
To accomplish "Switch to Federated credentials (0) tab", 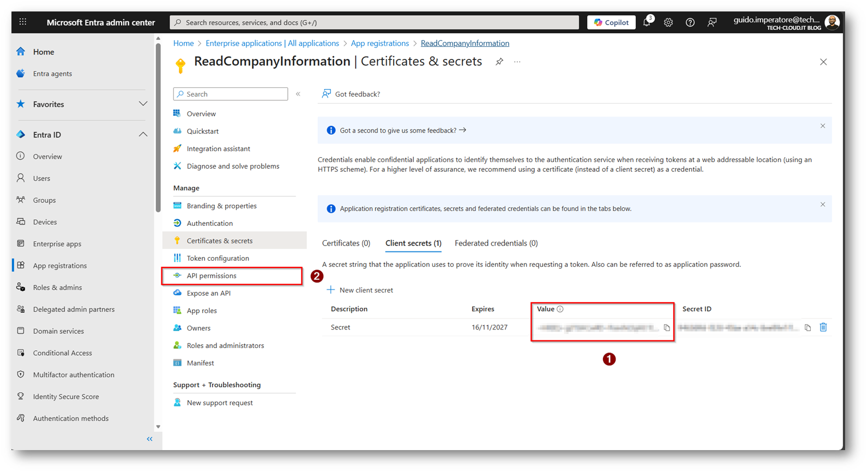I will pyautogui.click(x=496, y=243).
